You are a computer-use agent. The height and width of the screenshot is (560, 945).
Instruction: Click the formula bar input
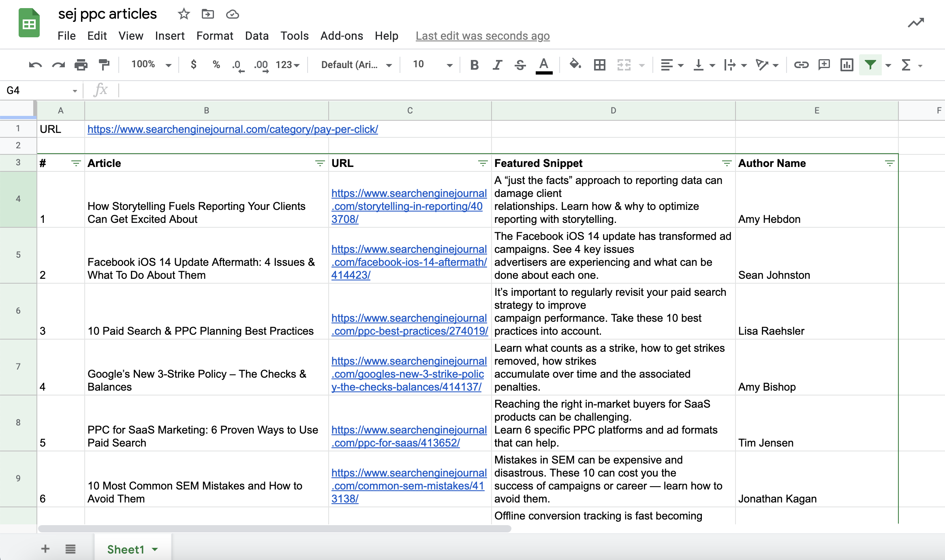tap(531, 90)
